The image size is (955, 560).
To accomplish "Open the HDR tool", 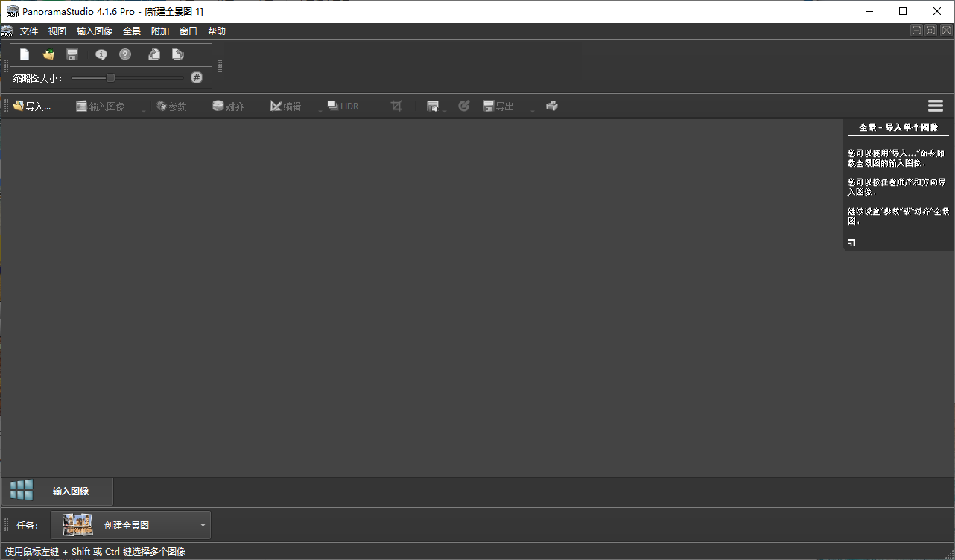I will pos(340,106).
